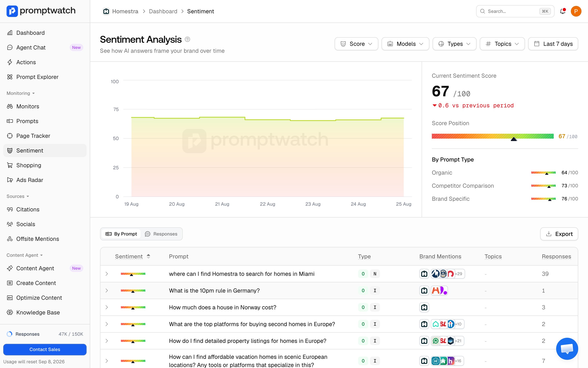The image size is (588, 368).
Task: Click the Content Agent sparkle icon
Action: (x=10, y=268)
